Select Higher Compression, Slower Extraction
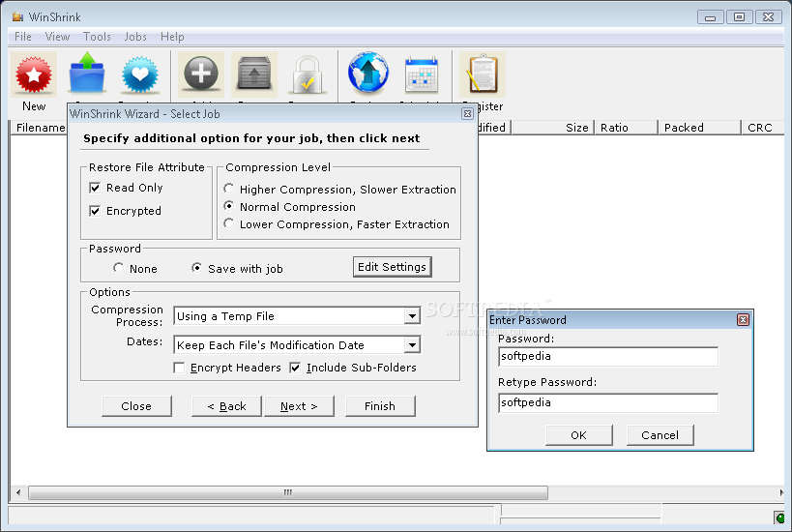 pyautogui.click(x=229, y=189)
